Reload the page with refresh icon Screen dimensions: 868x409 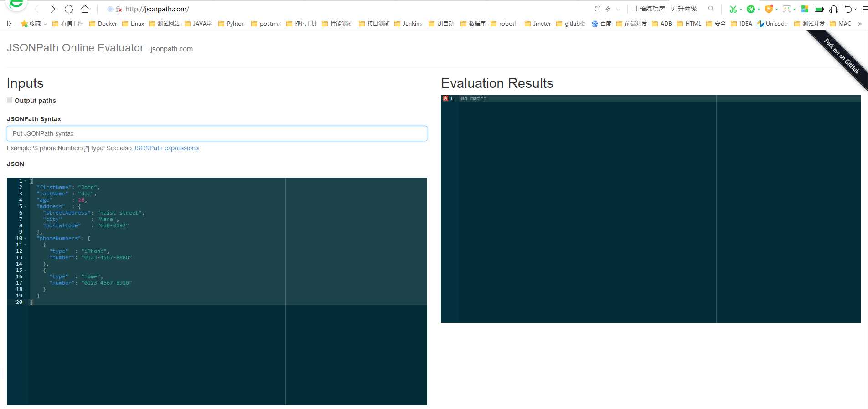[69, 9]
